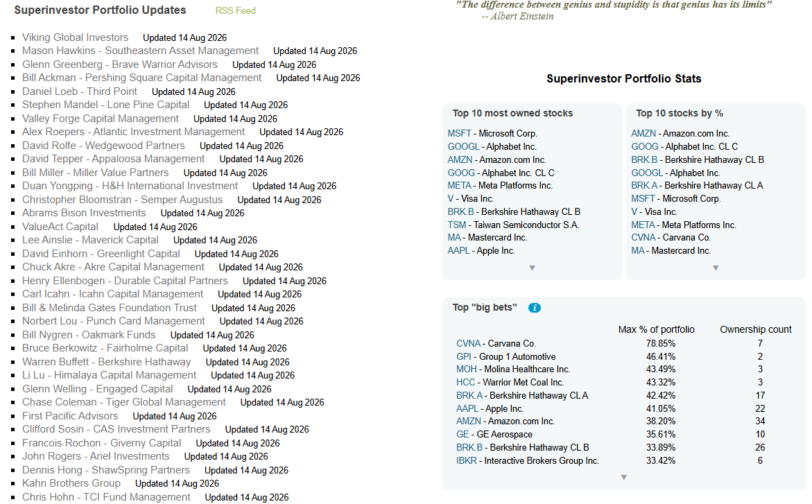This screenshot has width=812, height=504.
Task: Open ValueAct Capital portfolio
Action: coord(60,227)
